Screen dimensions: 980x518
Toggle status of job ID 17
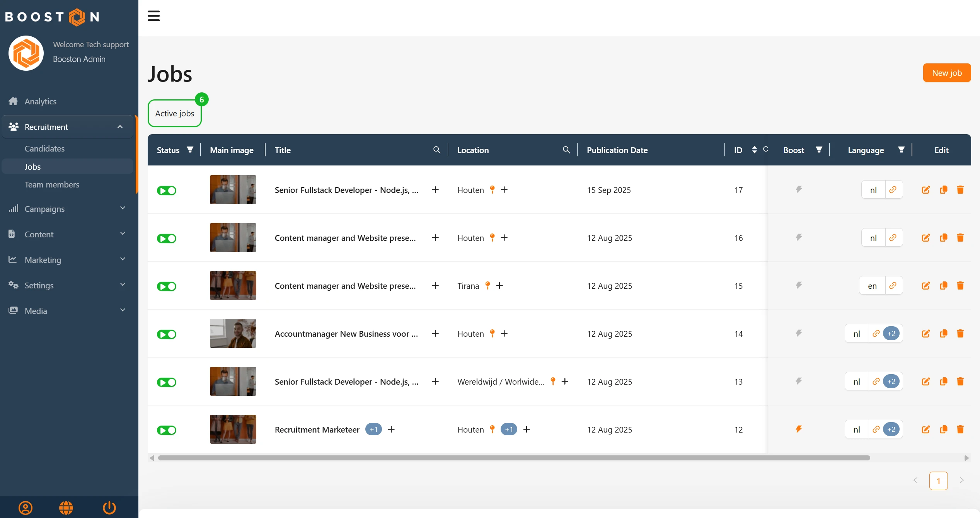coord(167,191)
